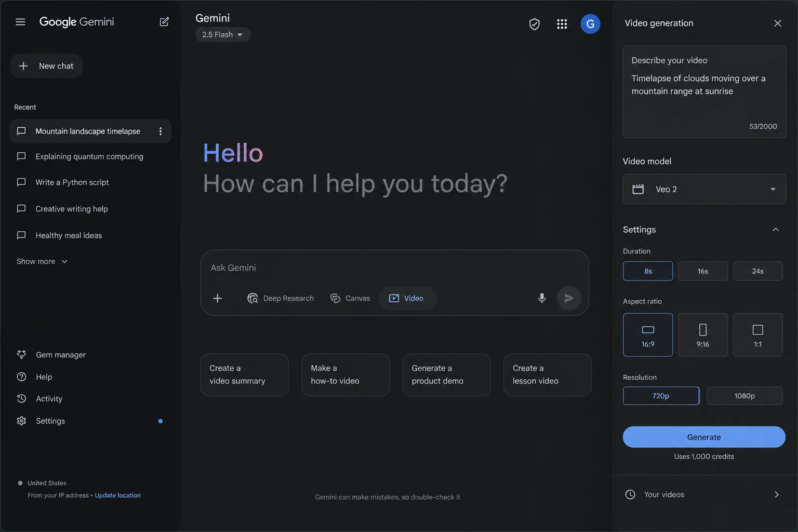Toggle the Video tool chip
This screenshot has height=532, width=798.
(407, 298)
